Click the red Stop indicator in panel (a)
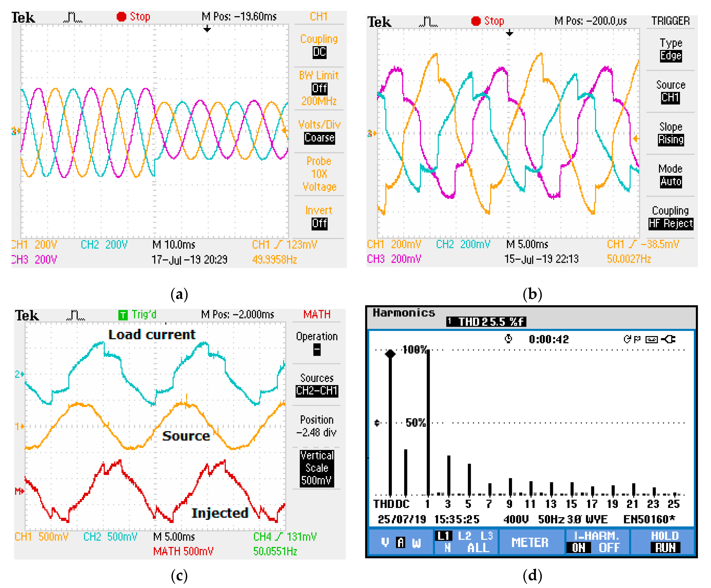This screenshot has height=588, width=711. (121, 17)
